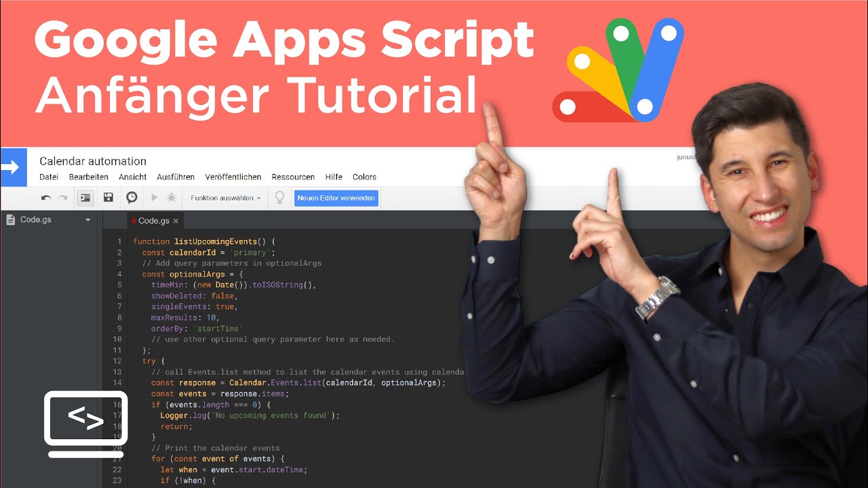
Task: Close the Code.gs editor tab
Action: [x=176, y=221]
